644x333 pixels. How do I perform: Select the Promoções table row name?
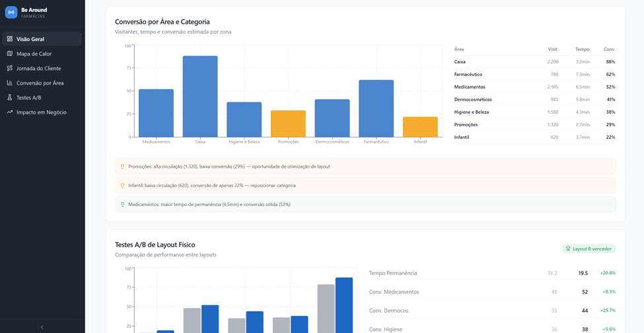(x=466, y=124)
